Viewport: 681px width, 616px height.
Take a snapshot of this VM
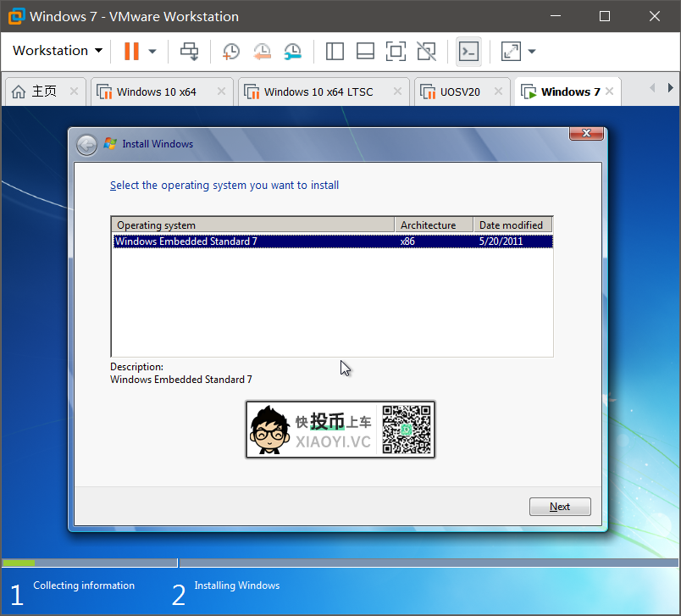(x=230, y=51)
